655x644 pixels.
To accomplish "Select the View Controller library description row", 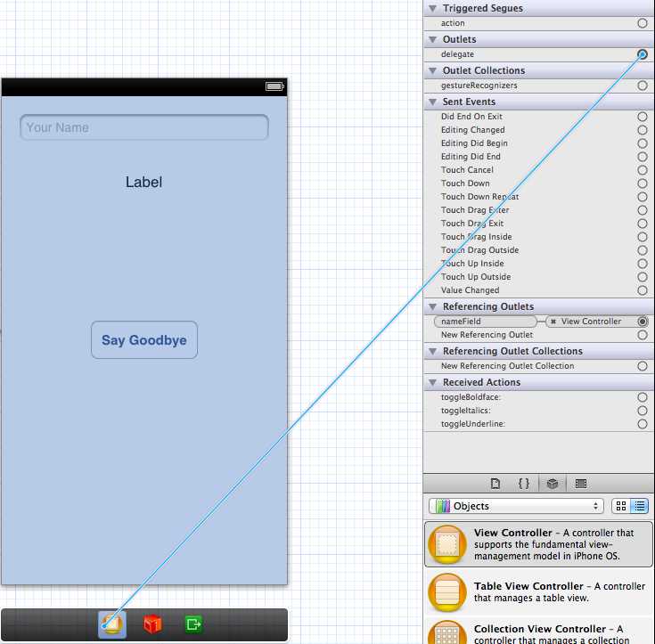I will 539,544.
